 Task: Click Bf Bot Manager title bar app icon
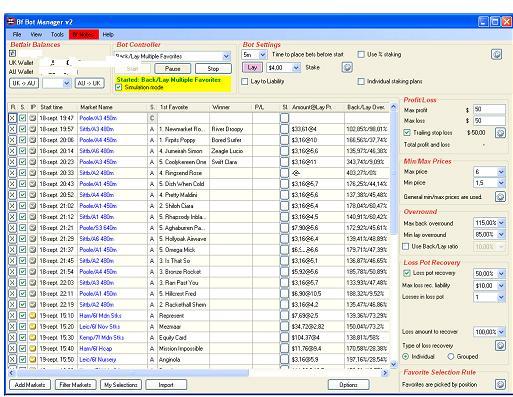(11, 22)
